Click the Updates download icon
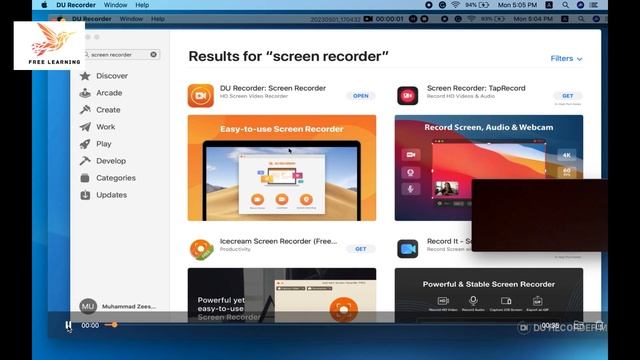 [x=85, y=195]
